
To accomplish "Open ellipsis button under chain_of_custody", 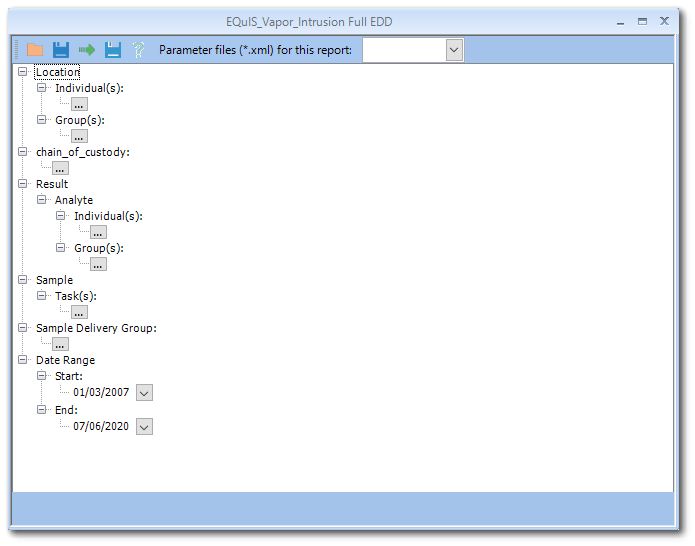I will 60,168.
